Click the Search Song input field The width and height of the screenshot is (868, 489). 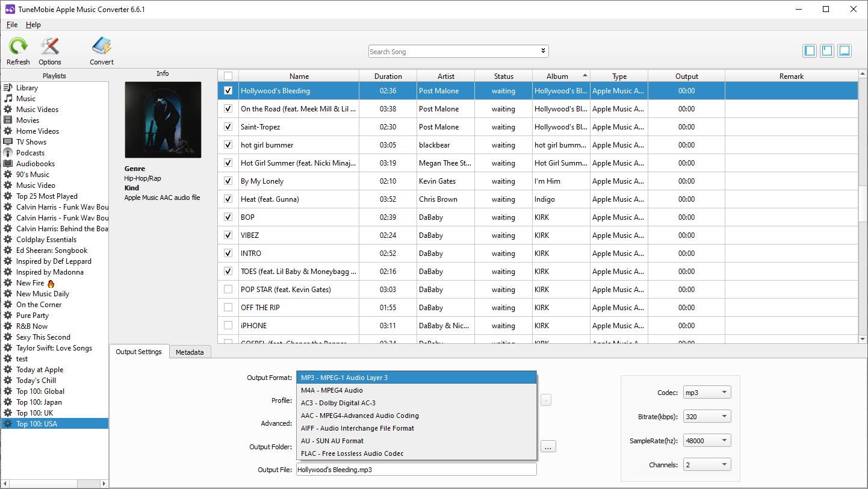(x=453, y=52)
